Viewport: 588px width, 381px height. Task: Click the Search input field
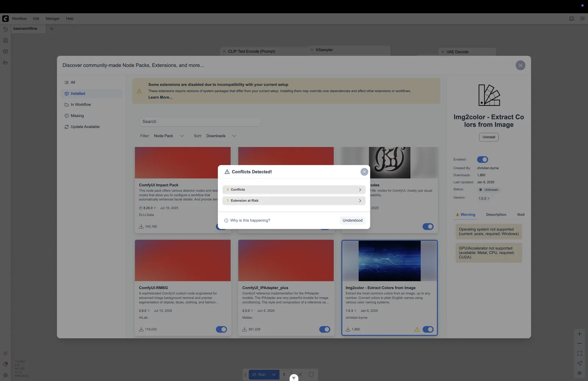200,122
